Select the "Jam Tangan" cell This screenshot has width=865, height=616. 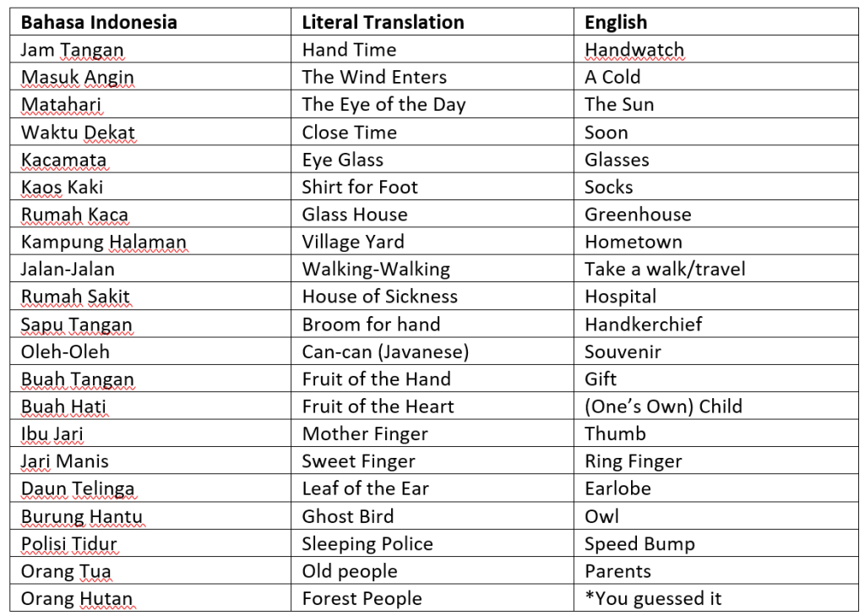pos(72,50)
